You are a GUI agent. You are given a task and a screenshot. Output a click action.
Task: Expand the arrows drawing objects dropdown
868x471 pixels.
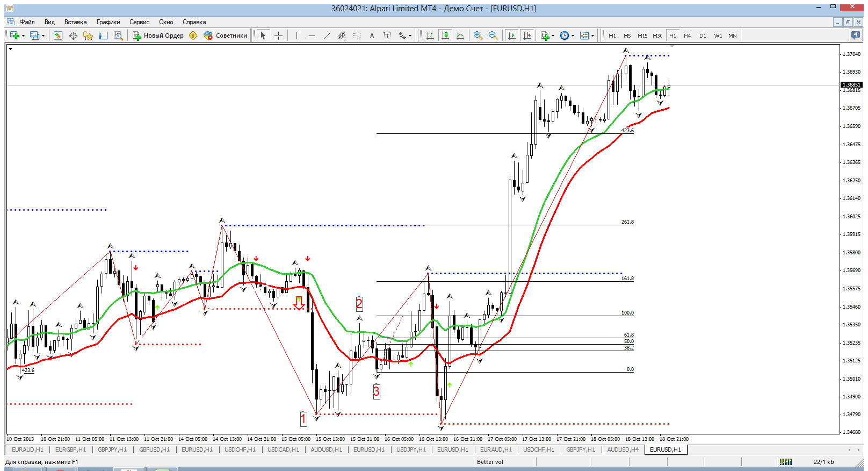point(410,36)
